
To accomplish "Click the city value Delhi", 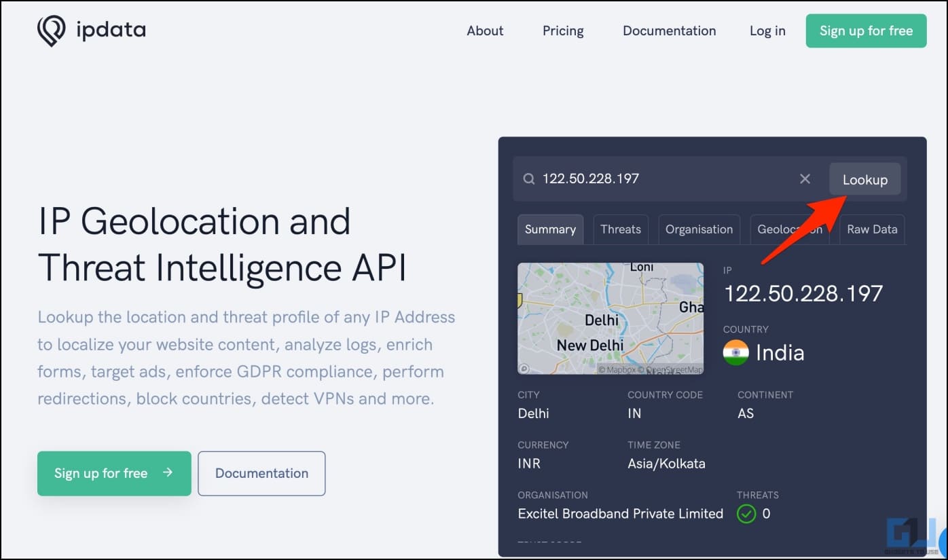I will click(533, 413).
